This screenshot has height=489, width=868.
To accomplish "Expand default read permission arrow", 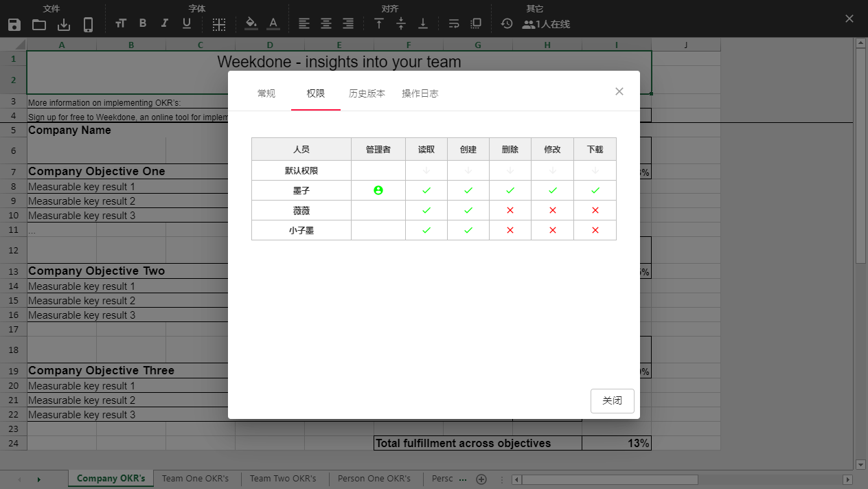I will click(426, 170).
